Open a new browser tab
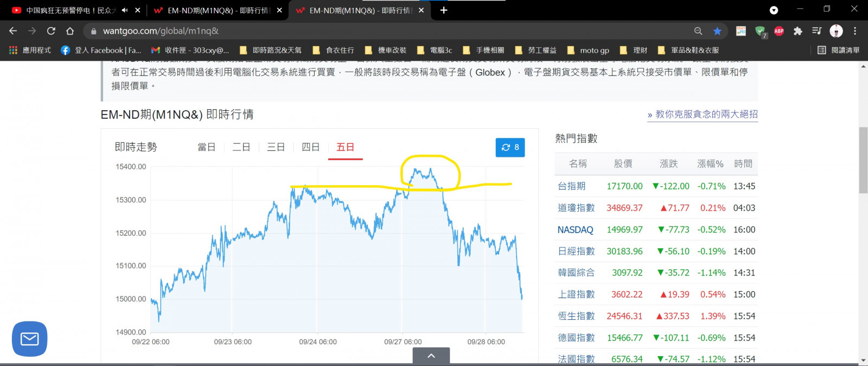The width and height of the screenshot is (868, 366). tap(444, 10)
